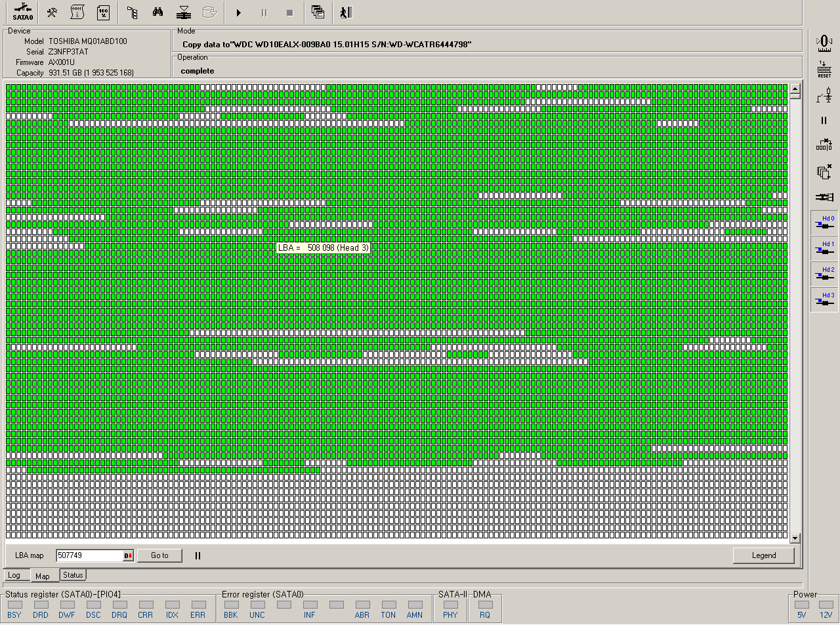
Task: Open the Legend button
Action: [763, 555]
